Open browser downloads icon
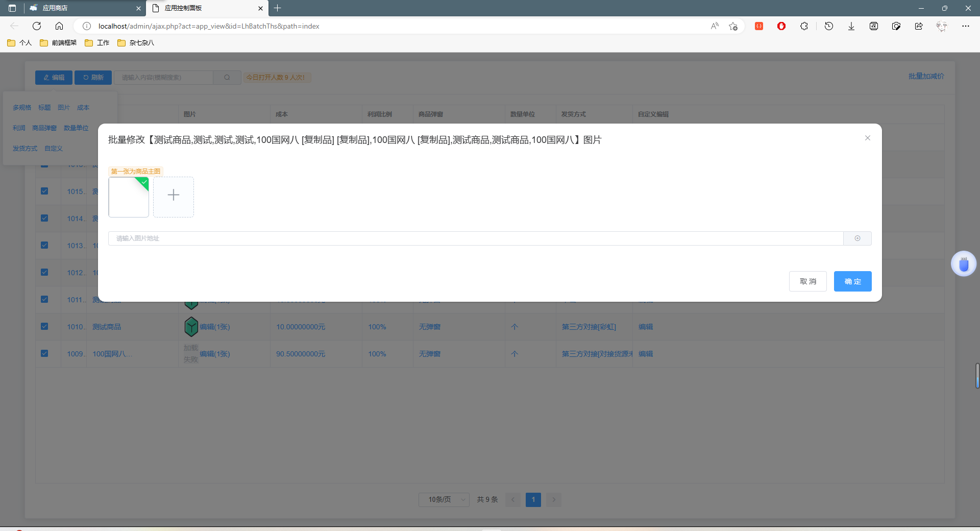This screenshot has width=980, height=531. pyautogui.click(x=851, y=26)
